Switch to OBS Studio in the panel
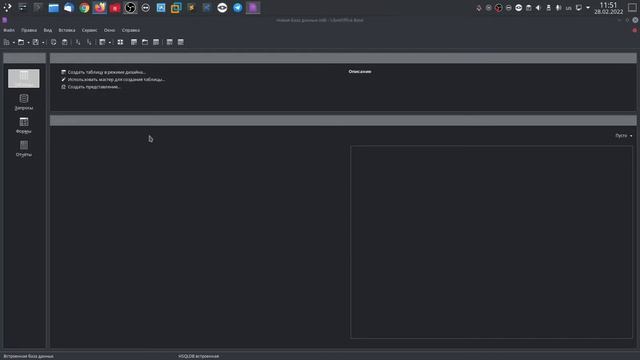The height and width of the screenshot is (360, 640). pyautogui.click(x=130, y=8)
